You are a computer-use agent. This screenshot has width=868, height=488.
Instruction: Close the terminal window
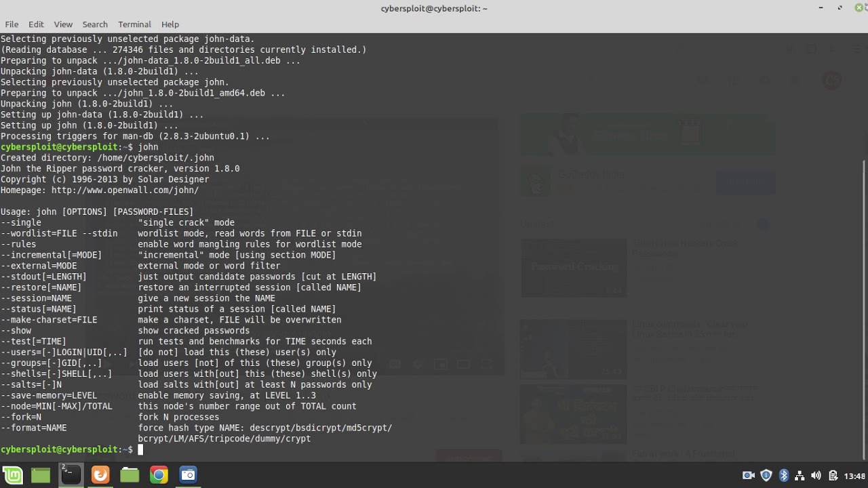[860, 8]
